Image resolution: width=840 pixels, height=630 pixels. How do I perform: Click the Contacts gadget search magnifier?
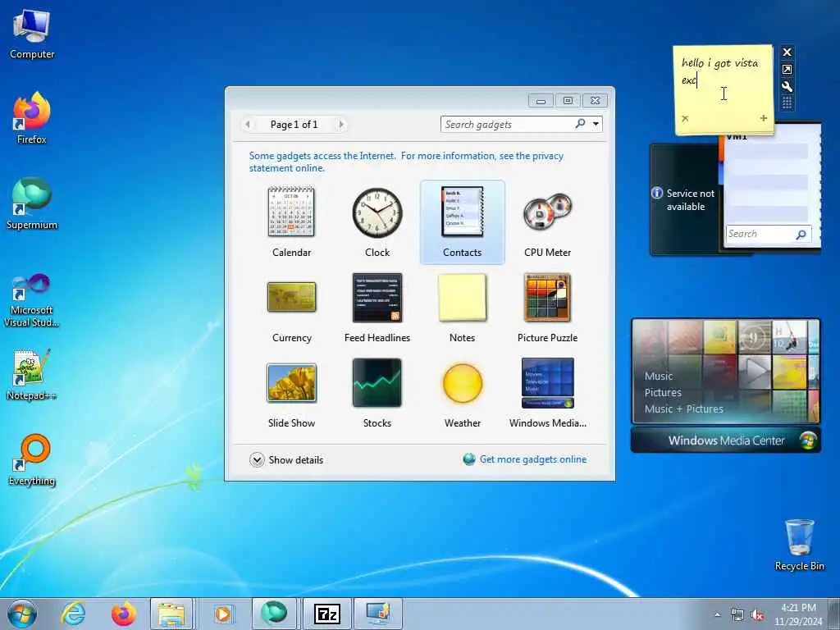(801, 234)
